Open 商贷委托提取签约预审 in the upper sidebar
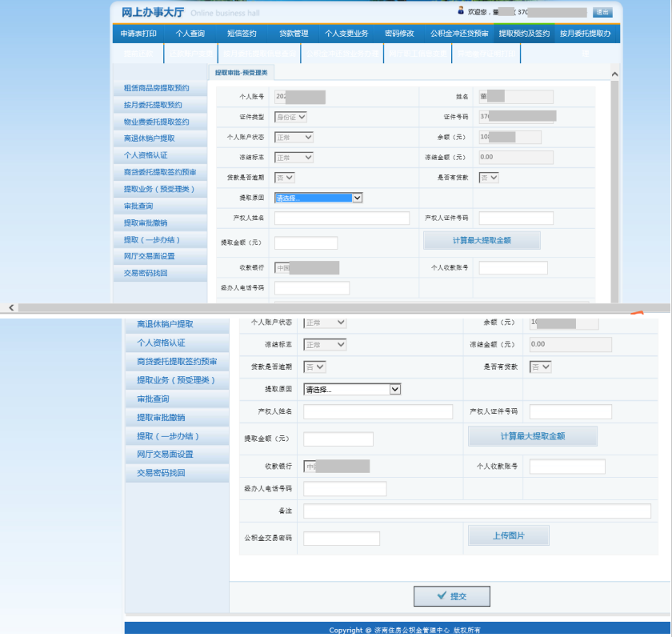The image size is (672, 637). click(x=160, y=172)
